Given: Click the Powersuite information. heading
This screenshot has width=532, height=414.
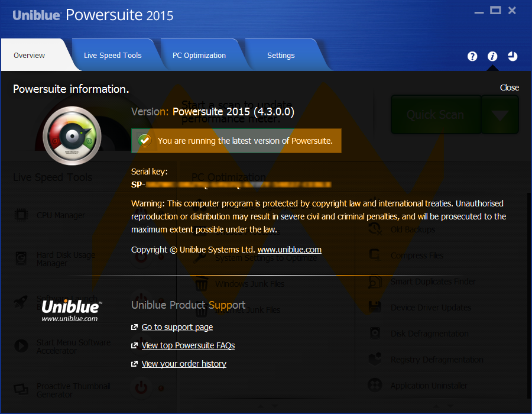Looking at the screenshot, I should click(71, 89).
